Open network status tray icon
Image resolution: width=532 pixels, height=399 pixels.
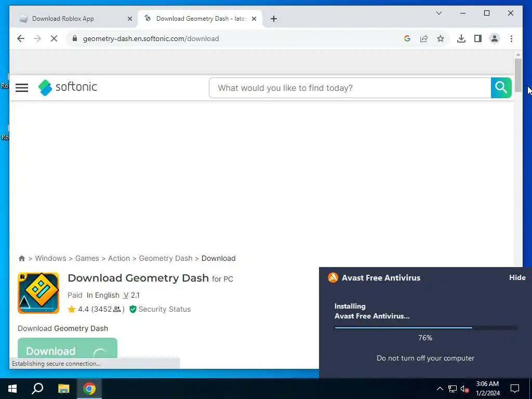[453, 389]
